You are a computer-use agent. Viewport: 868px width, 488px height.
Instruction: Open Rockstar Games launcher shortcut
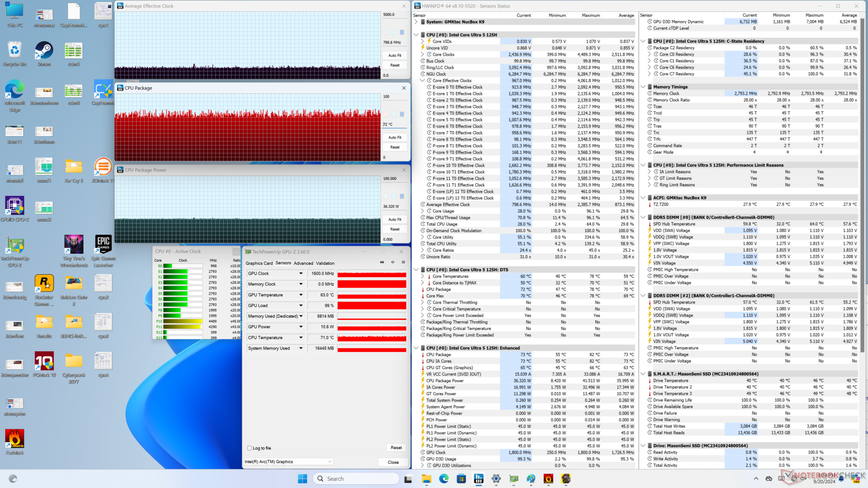(44, 290)
